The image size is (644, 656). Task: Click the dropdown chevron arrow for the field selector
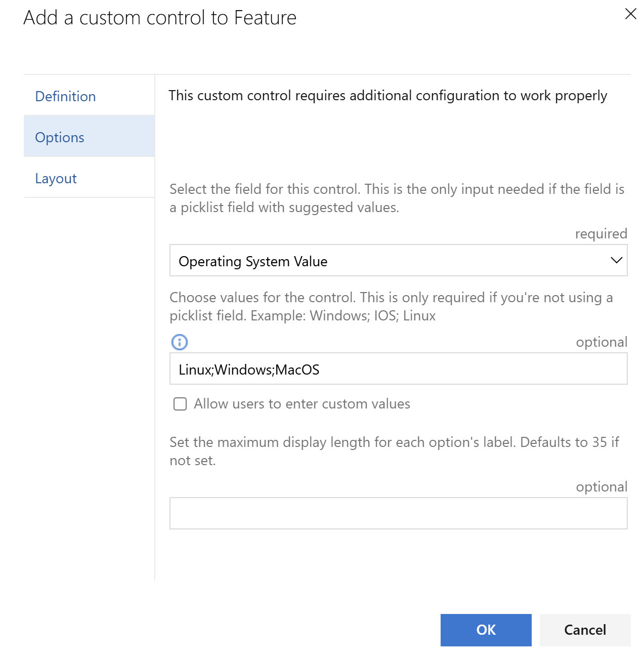(x=616, y=260)
